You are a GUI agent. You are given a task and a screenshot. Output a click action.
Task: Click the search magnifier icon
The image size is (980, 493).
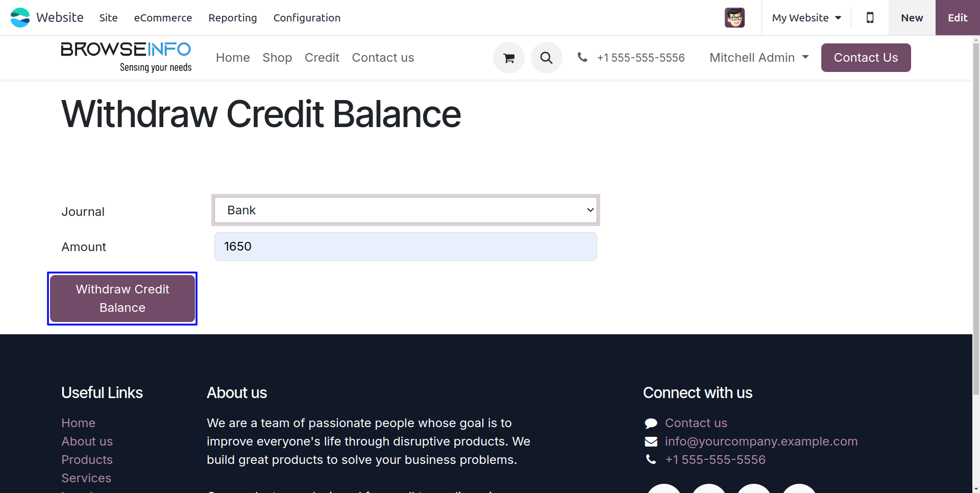point(546,58)
